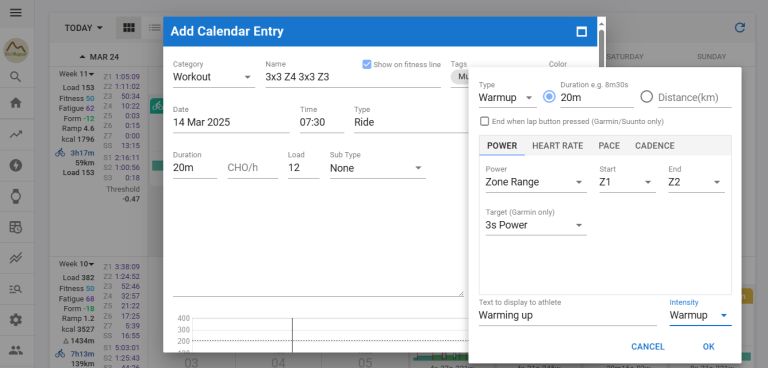Open Settings gear in sidebar

16,320
